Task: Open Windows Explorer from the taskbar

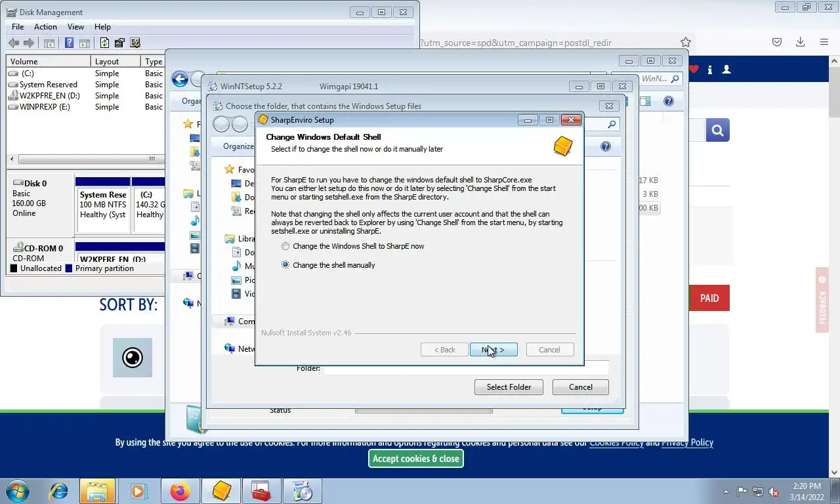Action: click(97, 491)
